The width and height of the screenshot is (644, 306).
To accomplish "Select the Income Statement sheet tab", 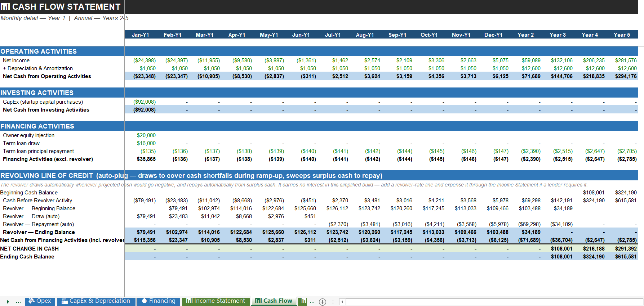I will 216,301.
